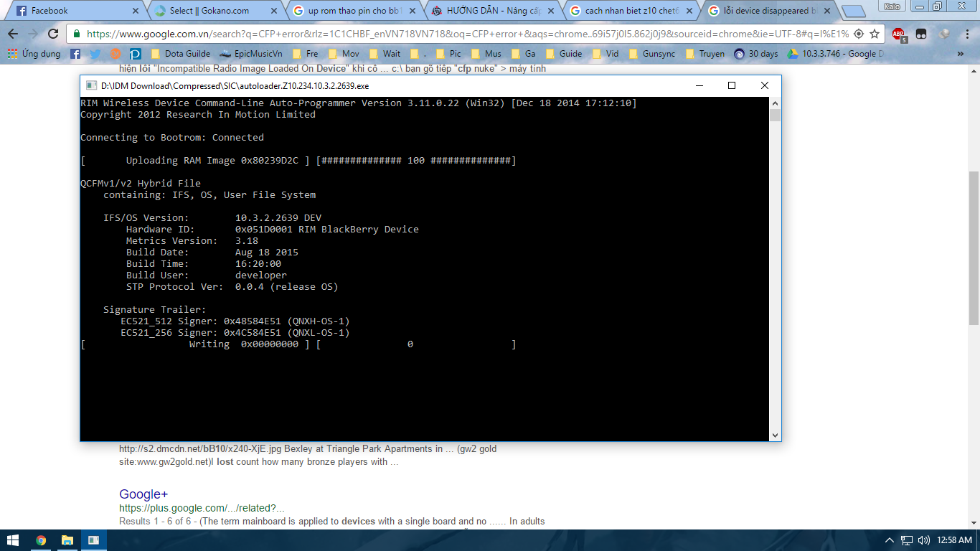Open File Explorer from the taskbar
The image size is (980, 551).
click(x=67, y=540)
